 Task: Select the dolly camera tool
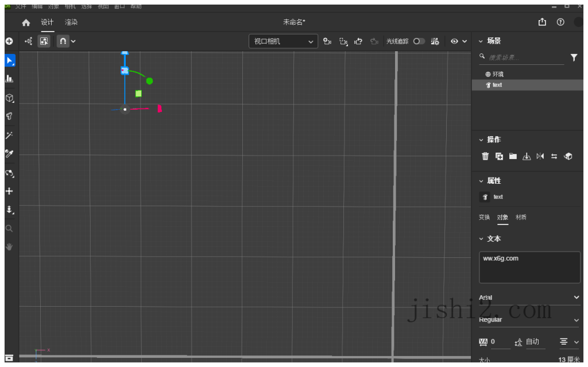[x=10, y=210]
